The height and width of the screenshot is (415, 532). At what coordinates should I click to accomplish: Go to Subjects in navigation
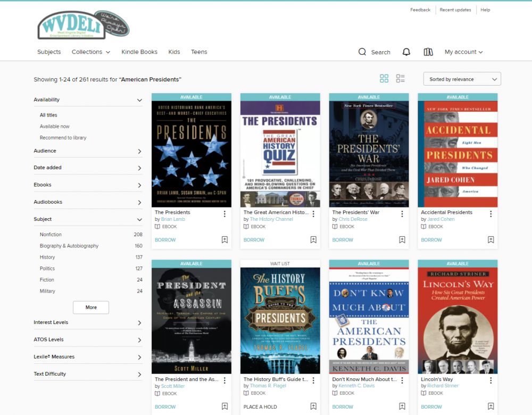click(49, 52)
